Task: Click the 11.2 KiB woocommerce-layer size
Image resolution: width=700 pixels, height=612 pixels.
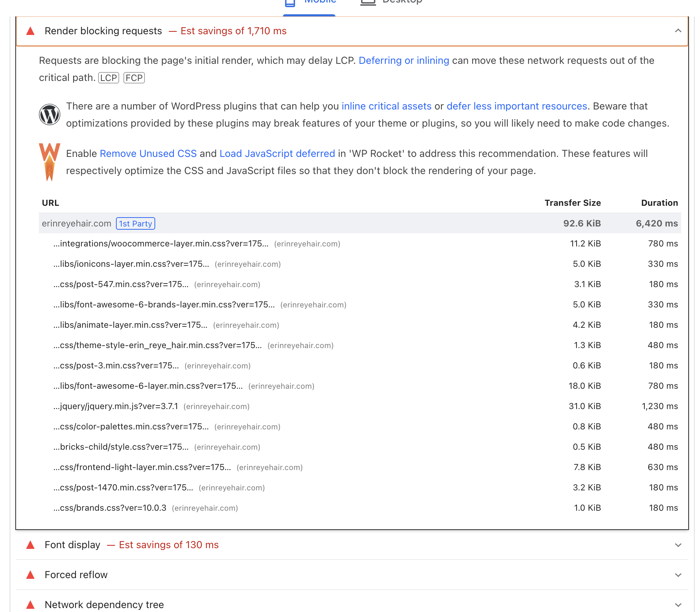Action: [585, 244]
